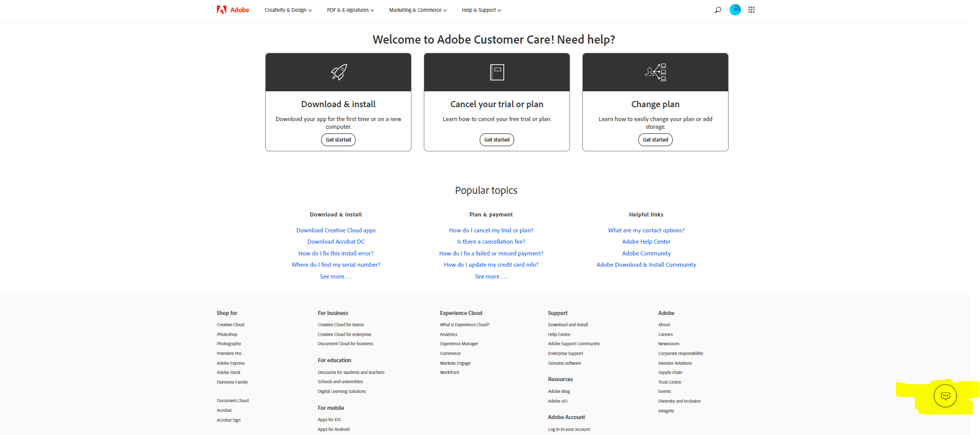Open Adobe Blog footer link
Image resolution: width=980 pixels, height=435 pixels.
pos(559,391)
